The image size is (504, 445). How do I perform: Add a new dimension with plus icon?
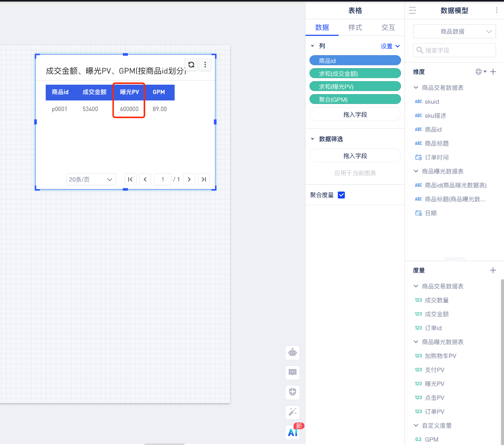pos(493,72)
